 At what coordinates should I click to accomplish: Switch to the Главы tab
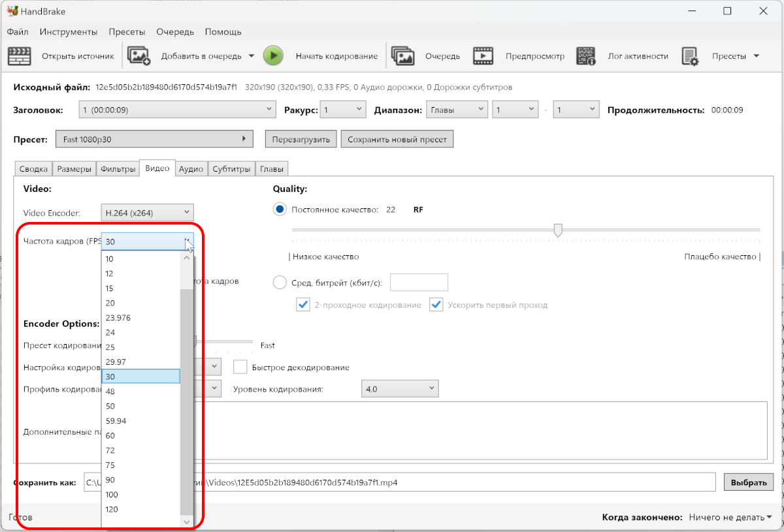[272, 169]
